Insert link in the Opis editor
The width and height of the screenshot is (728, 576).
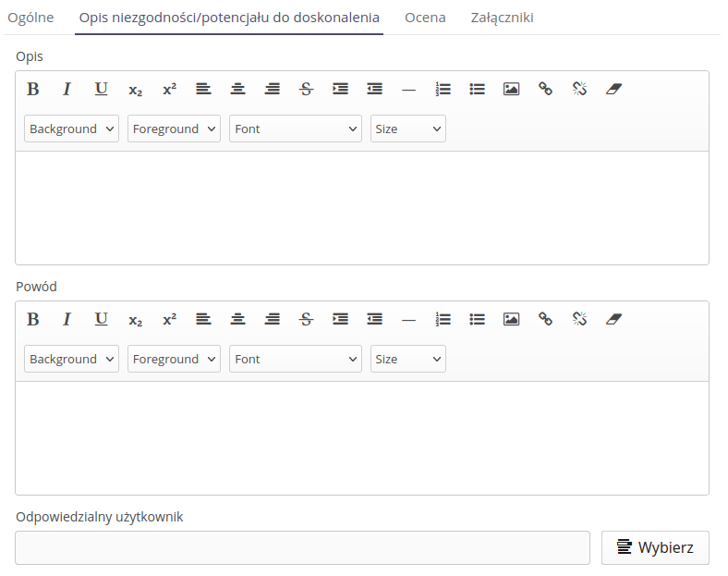click(545, 89)
